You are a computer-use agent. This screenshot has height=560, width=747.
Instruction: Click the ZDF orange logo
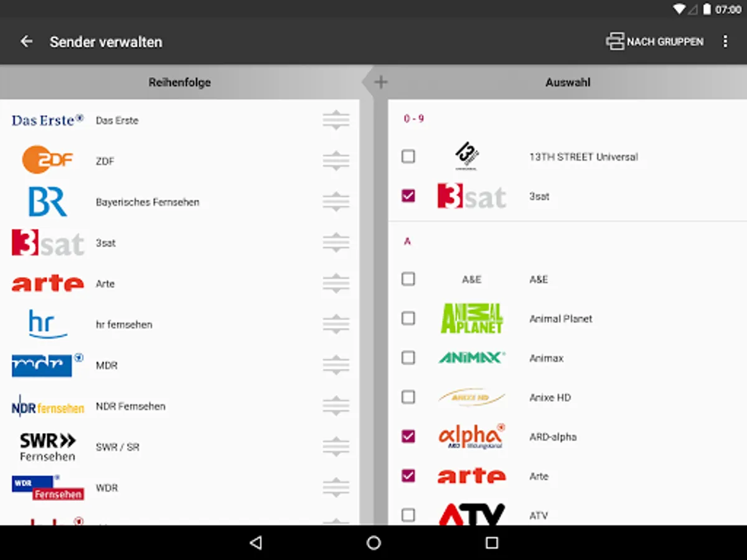tap(47, 160)
